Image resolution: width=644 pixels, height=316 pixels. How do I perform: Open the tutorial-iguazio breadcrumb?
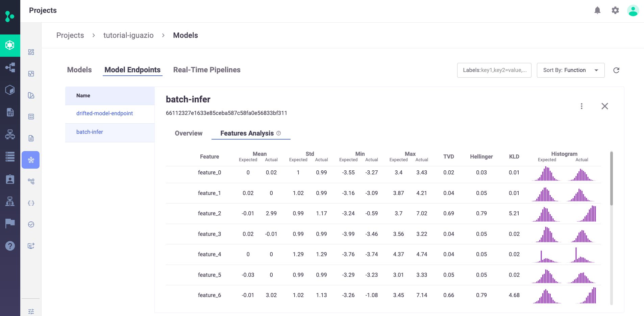128,35
